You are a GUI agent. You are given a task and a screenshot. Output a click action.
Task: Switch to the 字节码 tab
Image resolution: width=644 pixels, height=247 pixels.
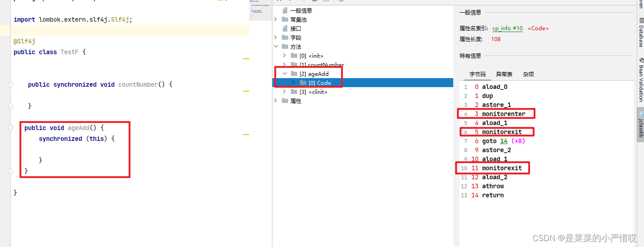point(478,74)
